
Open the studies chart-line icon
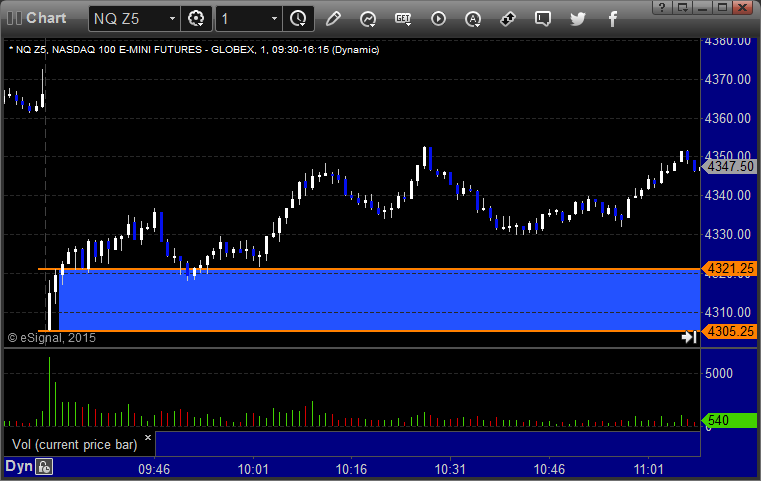(x=368, y=19)
